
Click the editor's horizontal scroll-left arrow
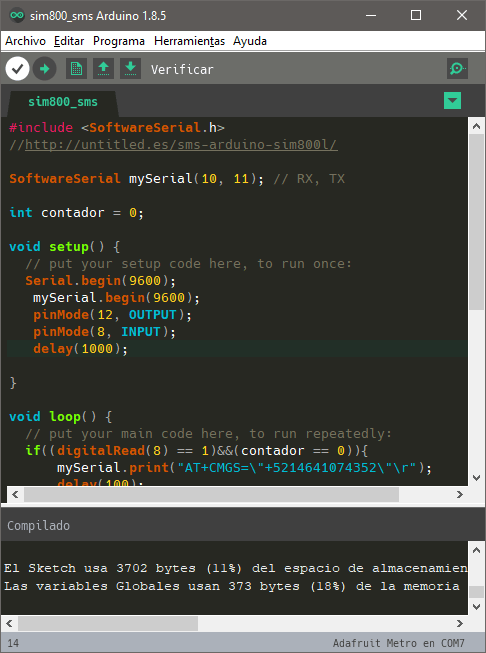coord(15,494)
